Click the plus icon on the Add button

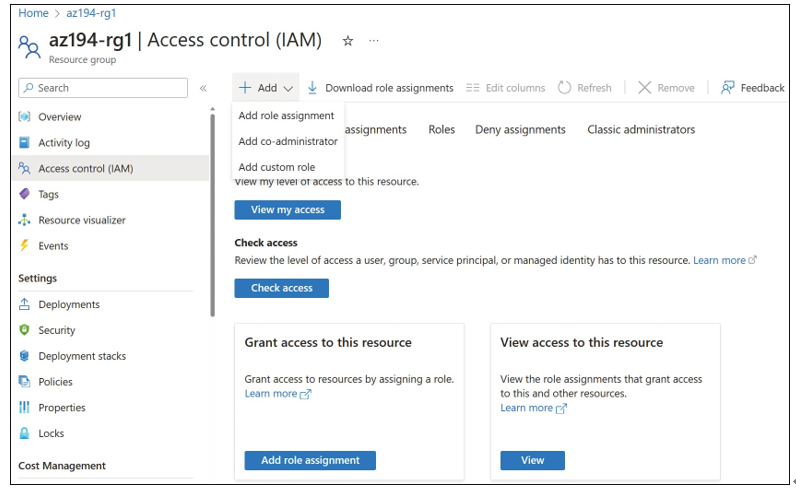245,88
